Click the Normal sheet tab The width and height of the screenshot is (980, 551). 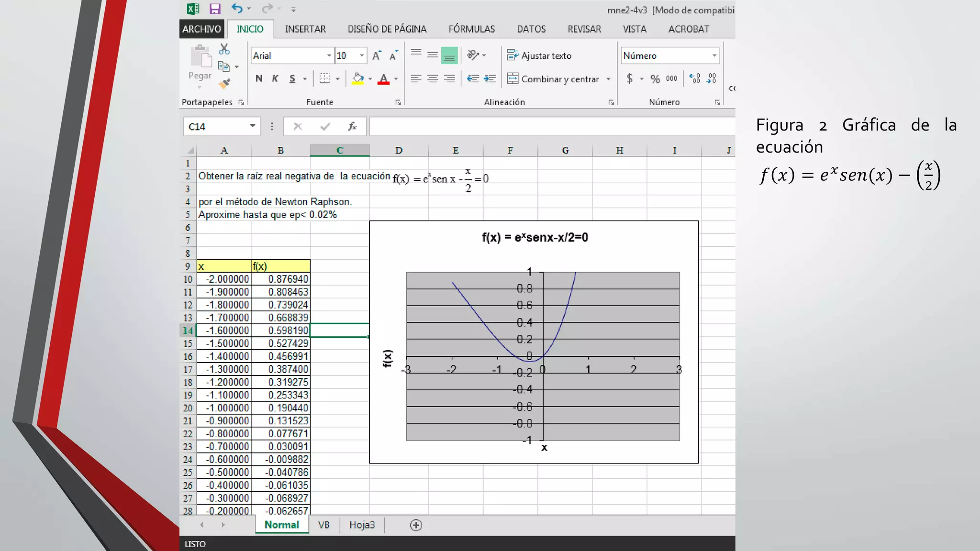pyautogui.click(x=282, y=525)
